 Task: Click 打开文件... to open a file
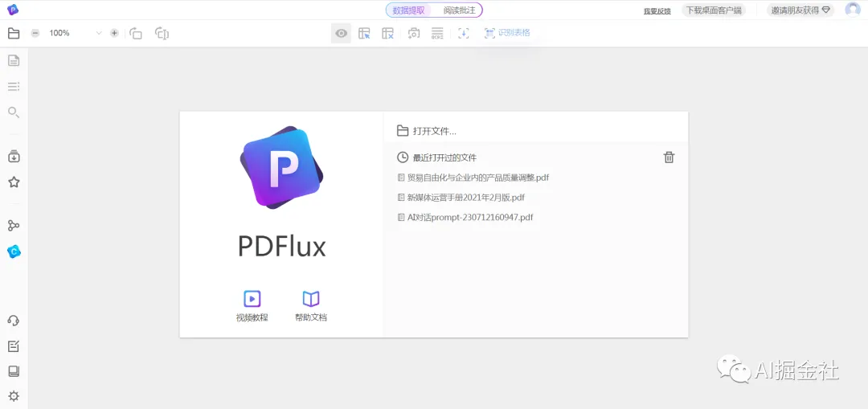[x=426, y=131]
